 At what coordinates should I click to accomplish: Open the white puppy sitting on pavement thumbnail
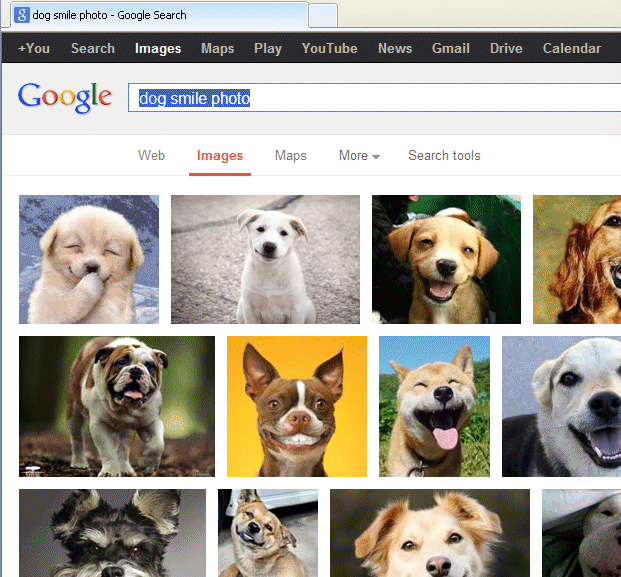click(x=265, y=259)
